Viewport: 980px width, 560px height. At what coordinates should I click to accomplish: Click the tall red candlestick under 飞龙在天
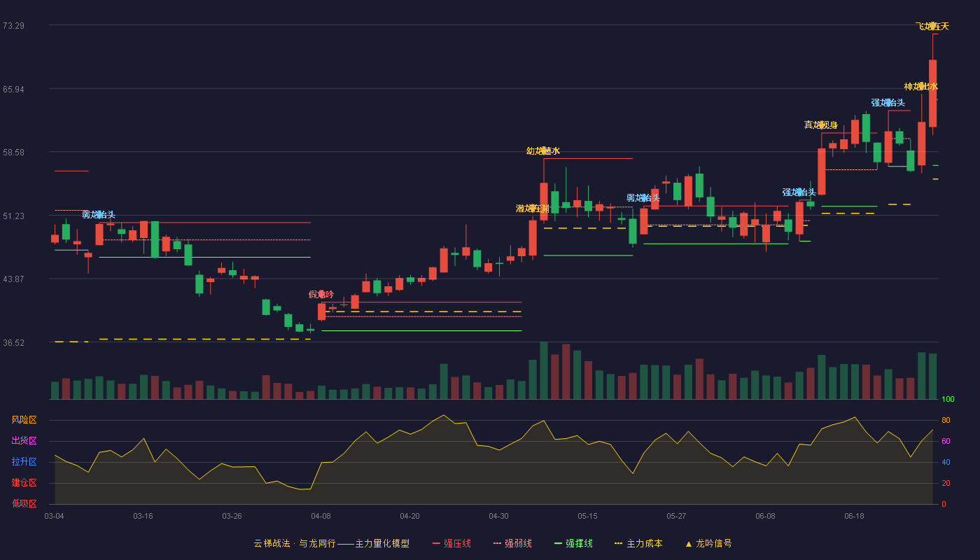(932, 93)
